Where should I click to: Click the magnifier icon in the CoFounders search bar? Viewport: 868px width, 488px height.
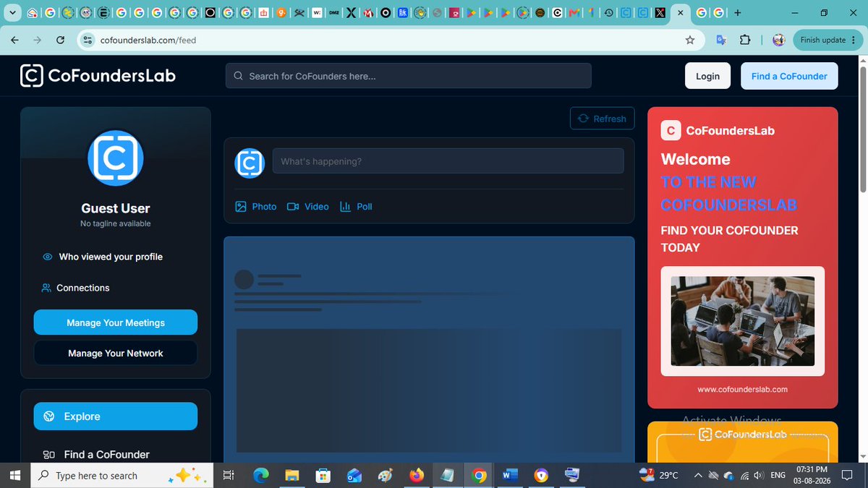pos(238,76)
